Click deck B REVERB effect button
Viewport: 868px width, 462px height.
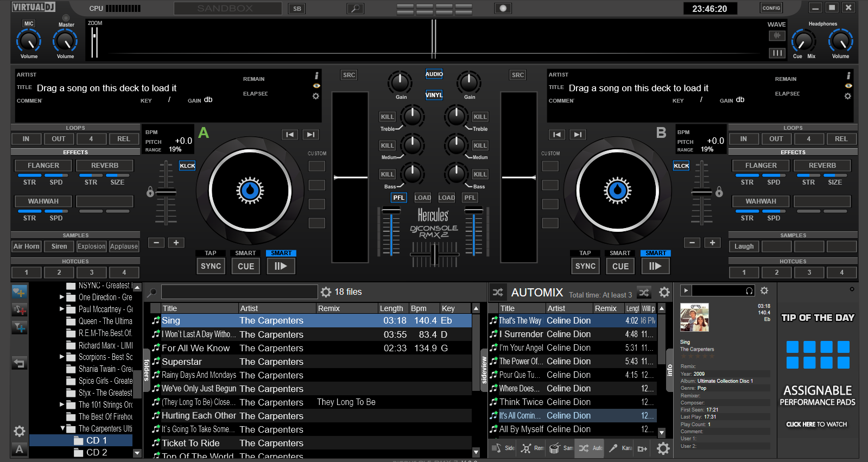pyautogui.click(x=822, y=166)
